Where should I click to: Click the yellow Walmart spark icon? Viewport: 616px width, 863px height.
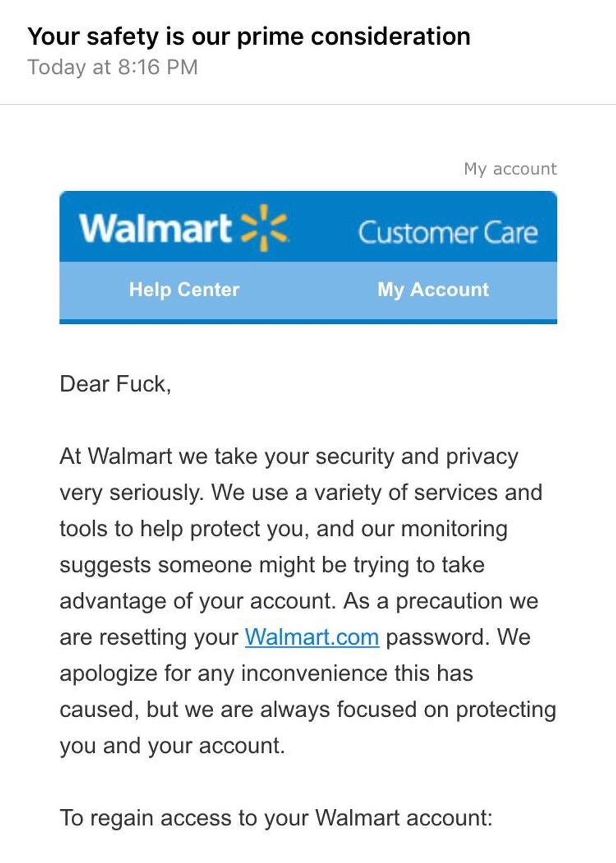click(265, 228)
